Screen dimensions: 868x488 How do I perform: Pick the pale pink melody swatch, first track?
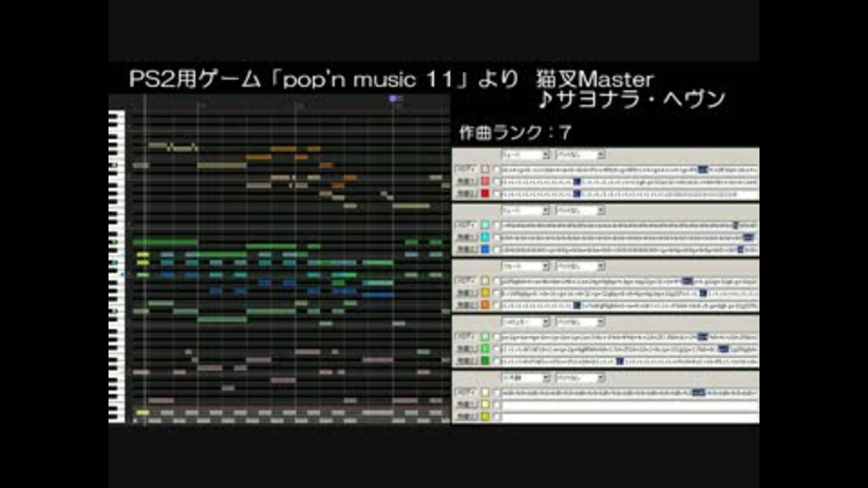point(486,169)
